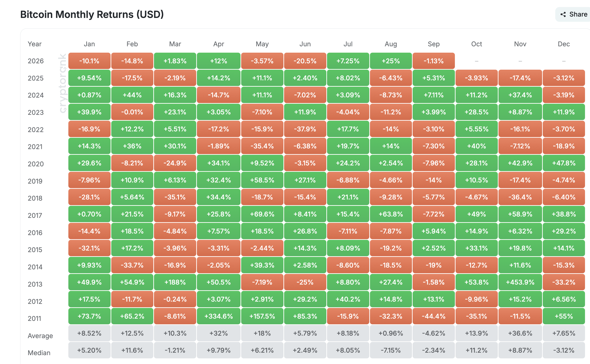
Task: Click the June 2022 -37.9% cell
Action: tap(305, 129)
